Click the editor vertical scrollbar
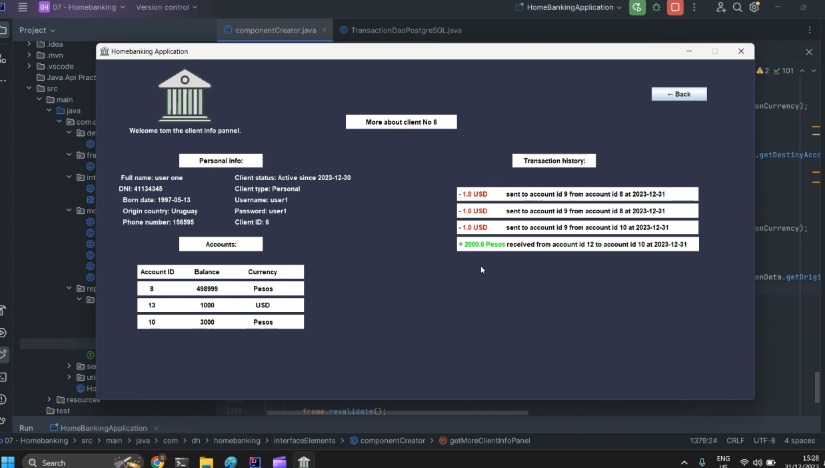The width and height of the screenshot is (825, 468). point(817,386)
